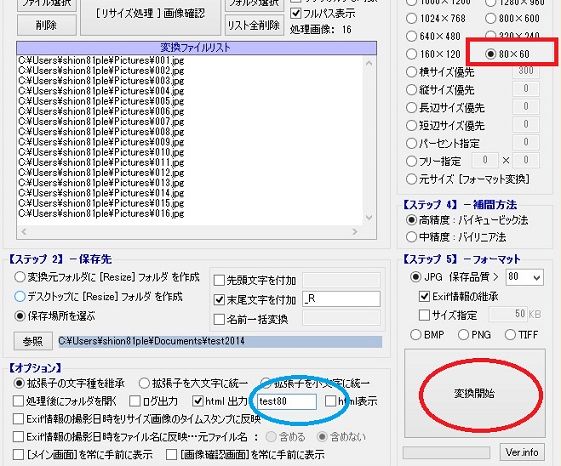Select the 800×600 size option
This screenshot has height=466, width=561.
pos(491,18)
